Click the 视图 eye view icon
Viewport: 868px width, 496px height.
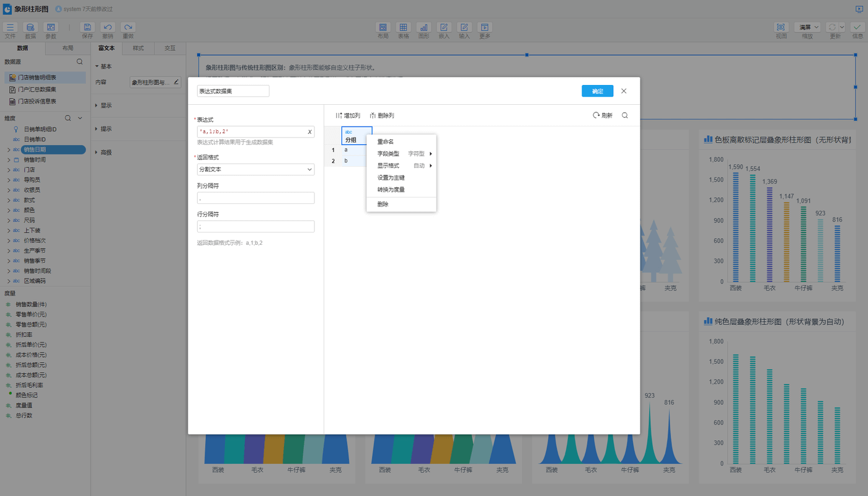click(x=781, y=27)
